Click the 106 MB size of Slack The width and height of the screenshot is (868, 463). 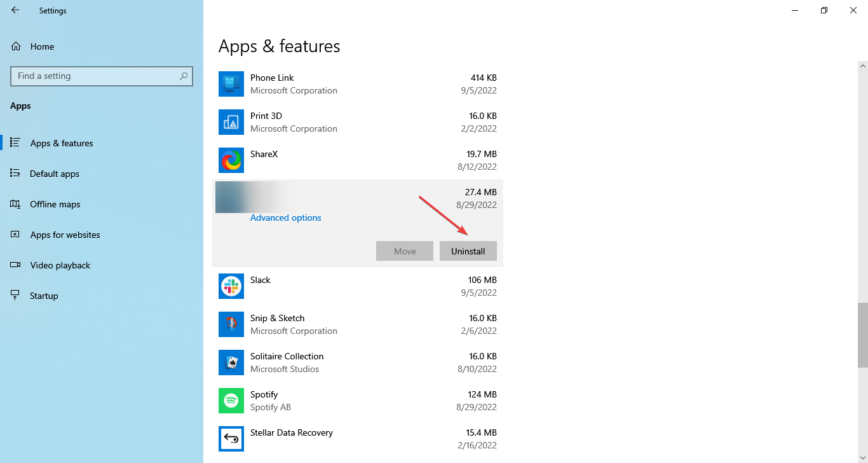click(x=482, y=280)
